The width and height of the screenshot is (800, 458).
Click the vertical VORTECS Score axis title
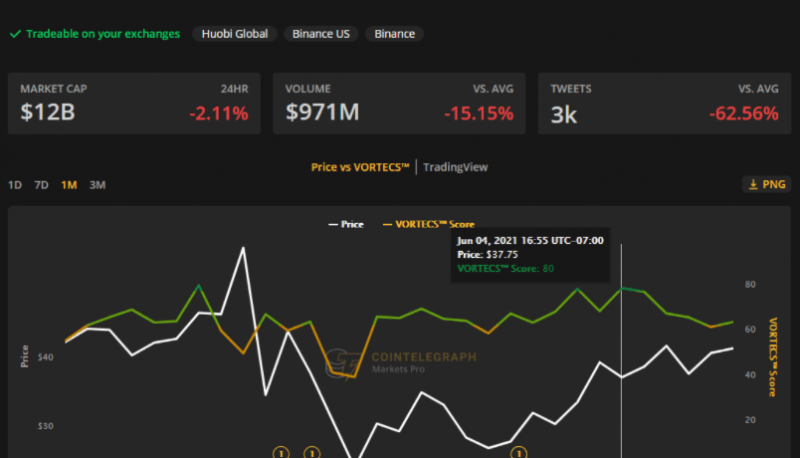tap(773, 357)
